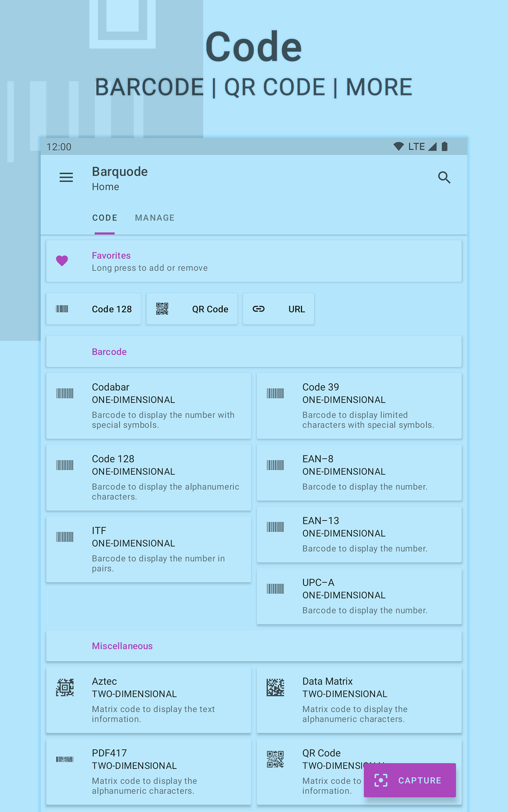Tap the Home subtitle under Barquode
The height and width of the screenshot is (812, 508).
point(105,187)
